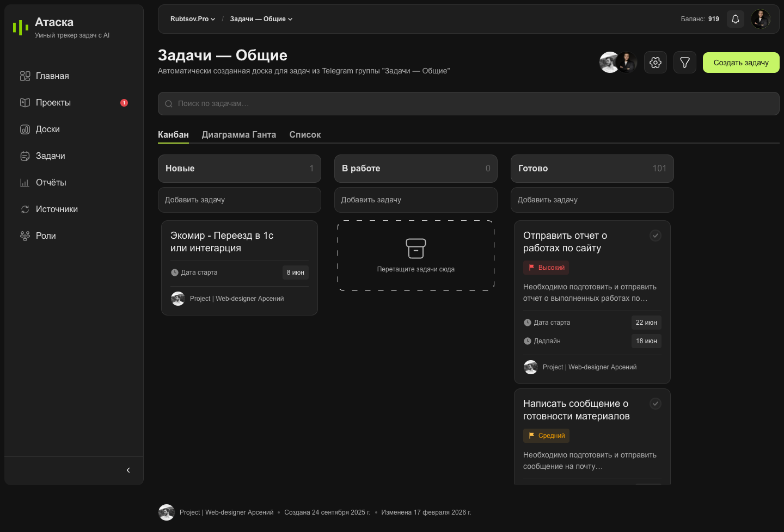The image size is (784, 532).
Task: Click Изменена 17 февраля 2026 г. text
Action: (x=426, y=512)
